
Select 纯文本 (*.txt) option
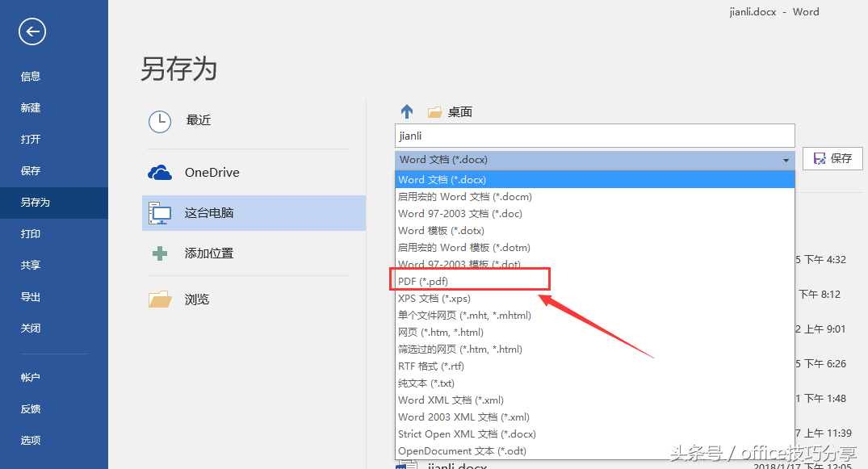click(x=594, y=383)
